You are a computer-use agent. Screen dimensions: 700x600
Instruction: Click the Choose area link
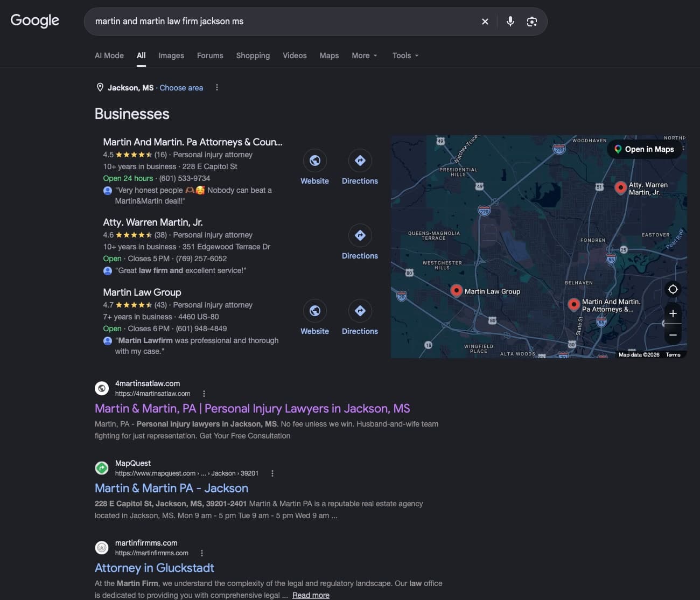point(181,88)
